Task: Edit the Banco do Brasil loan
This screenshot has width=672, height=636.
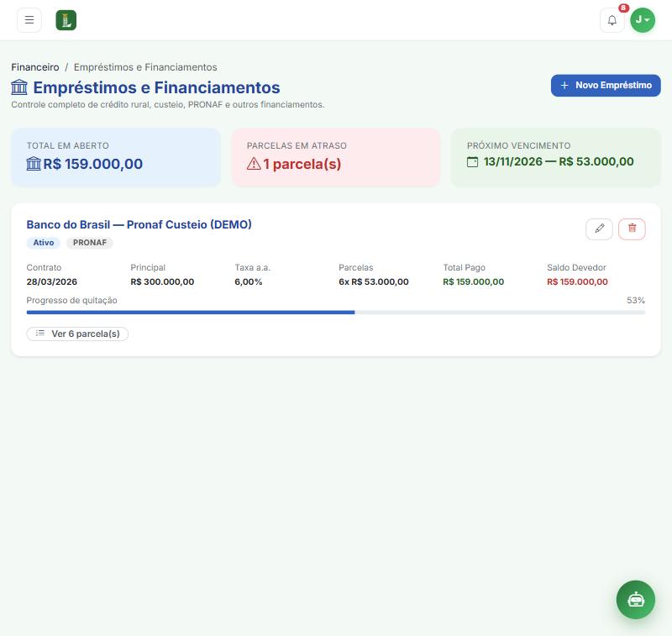Action: coord(599,229)
